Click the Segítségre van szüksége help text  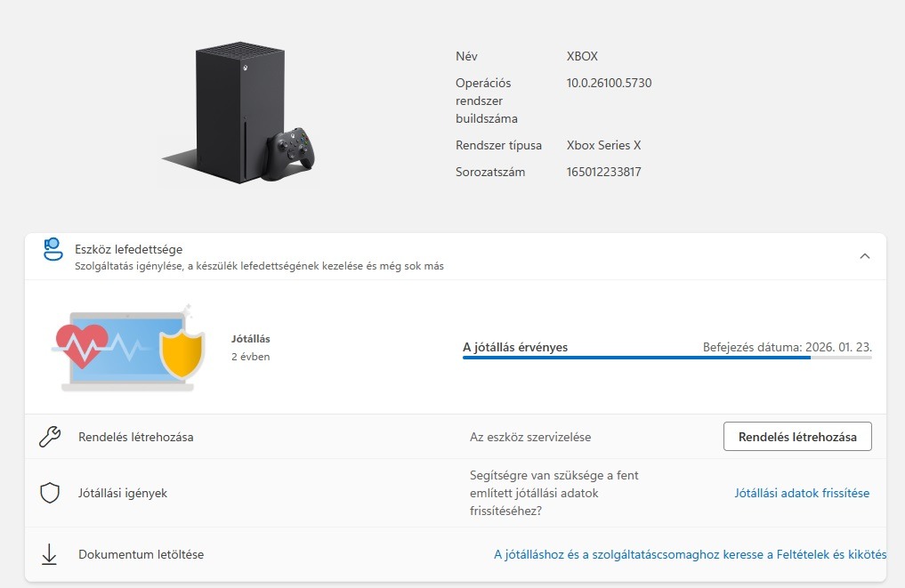tap(554, 493)
